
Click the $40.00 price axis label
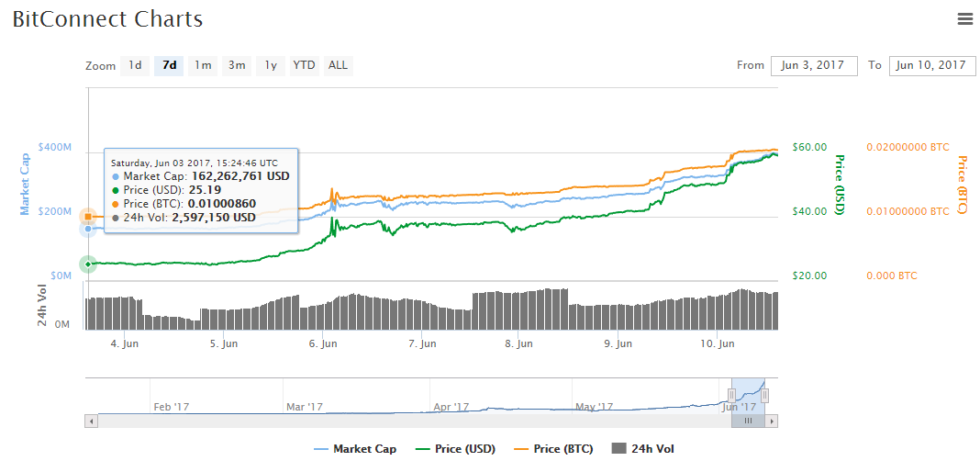[x=809, y=211]
